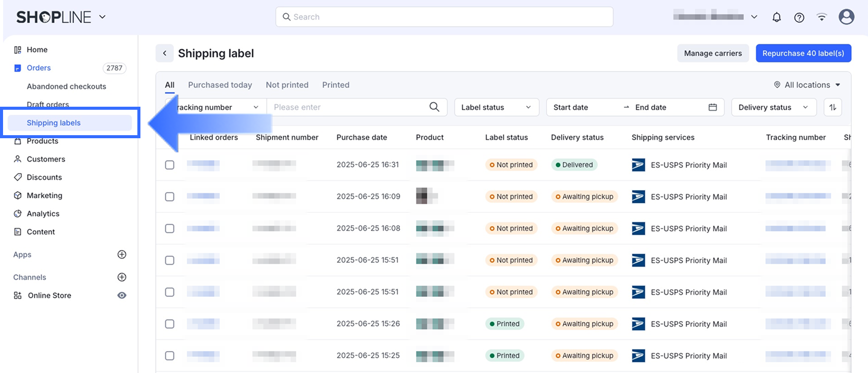Click the calendar icon in the date range
868x373 pixels.
[x=712, y=107]
